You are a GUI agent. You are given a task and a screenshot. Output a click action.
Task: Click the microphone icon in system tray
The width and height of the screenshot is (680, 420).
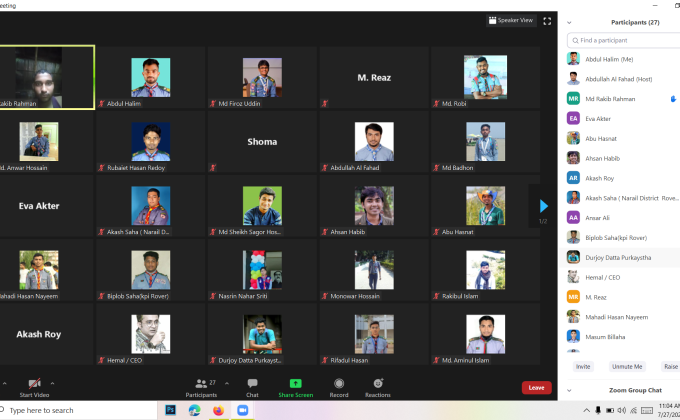(x=598, y=410)
